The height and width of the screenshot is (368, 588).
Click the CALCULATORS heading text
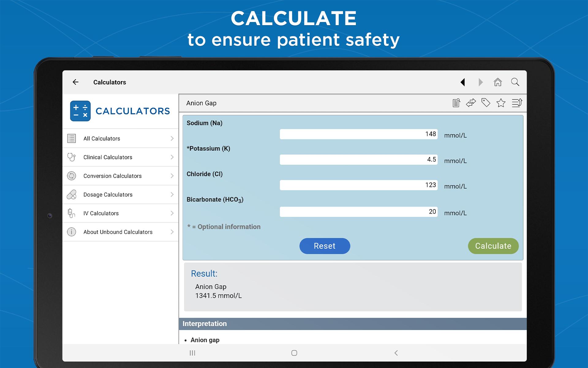[x=133, y=111]
